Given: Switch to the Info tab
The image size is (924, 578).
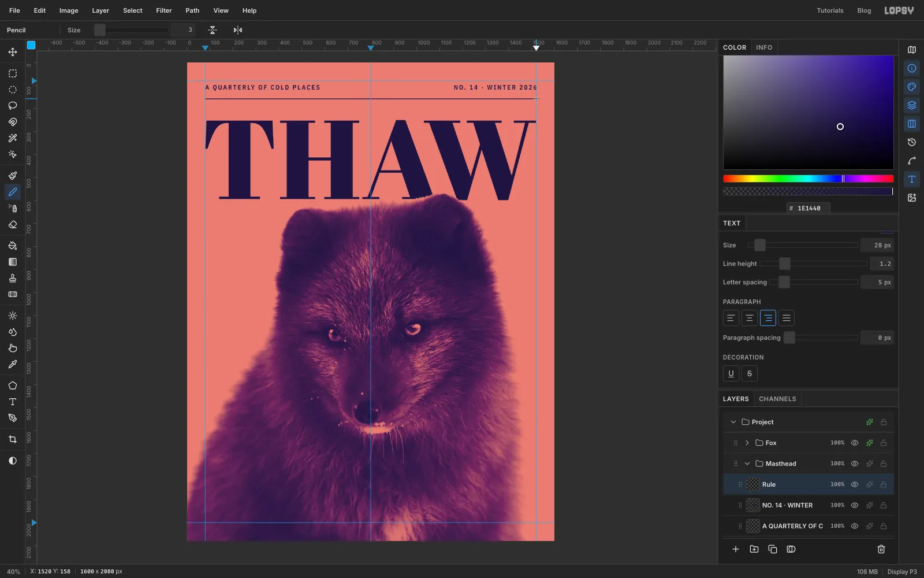Looking at the screenshot, I should [x=764, y=47].
